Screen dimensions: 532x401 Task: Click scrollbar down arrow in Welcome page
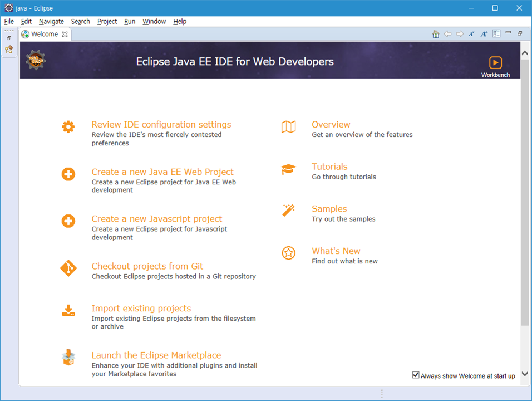pos(525,374)
